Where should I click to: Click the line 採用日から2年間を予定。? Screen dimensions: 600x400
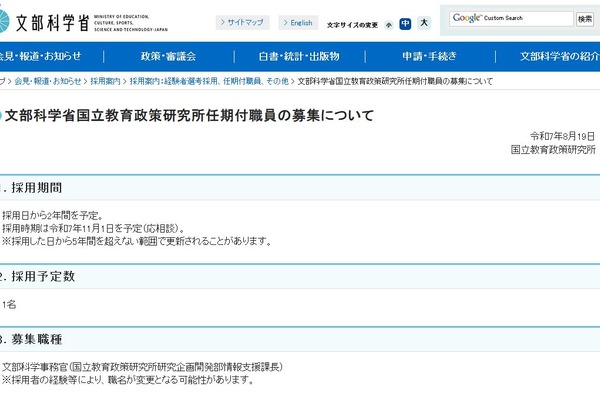(53, 216)
